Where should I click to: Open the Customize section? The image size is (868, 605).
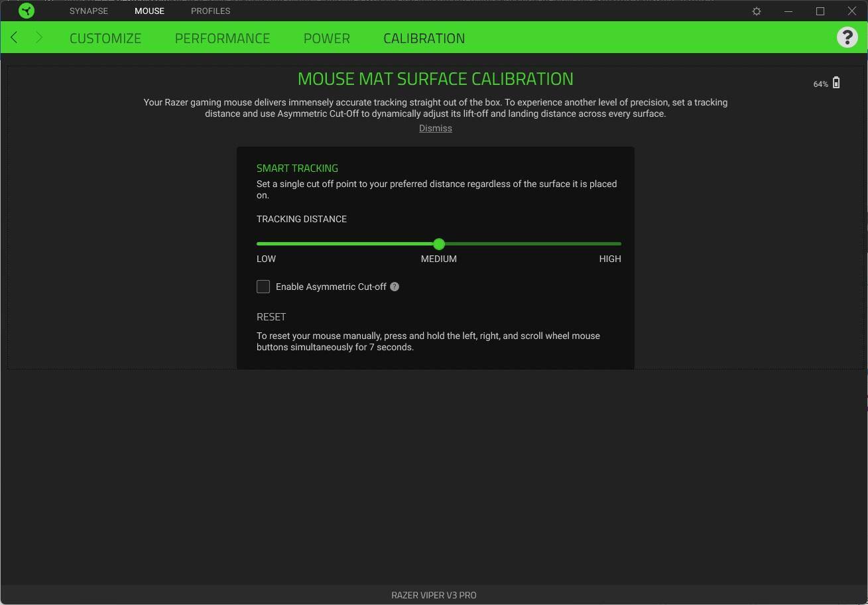105,38
